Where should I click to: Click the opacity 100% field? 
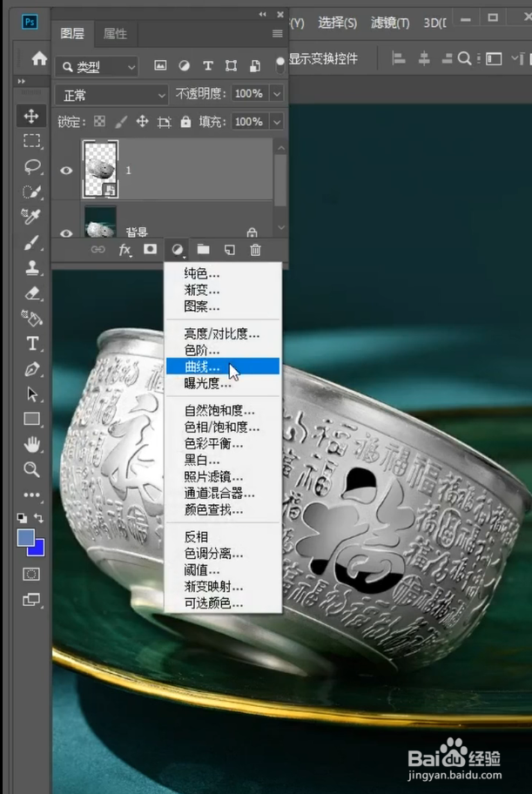click(x=250, y=94)
